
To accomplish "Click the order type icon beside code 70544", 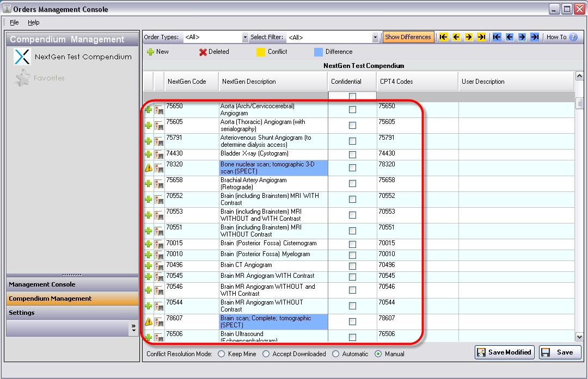I will coord(160,306).
